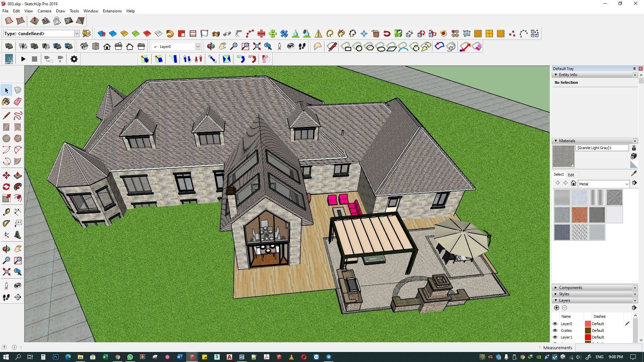Open Windows Start button on taskbar
644x362 pixels.
(5, 357)
